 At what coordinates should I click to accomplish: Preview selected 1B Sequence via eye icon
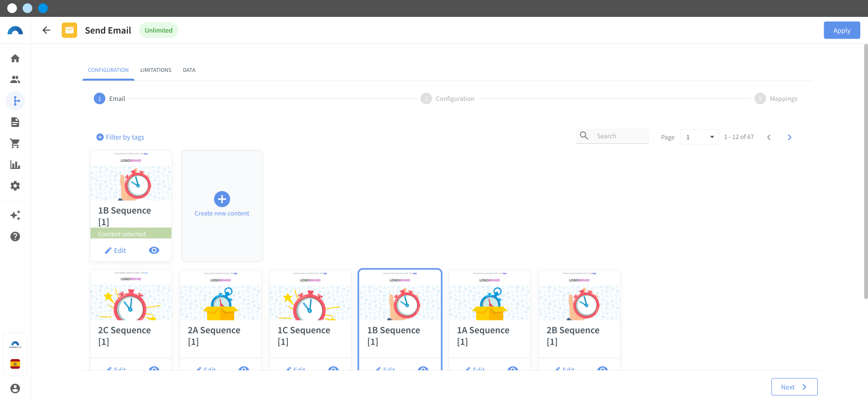[154, 250]
